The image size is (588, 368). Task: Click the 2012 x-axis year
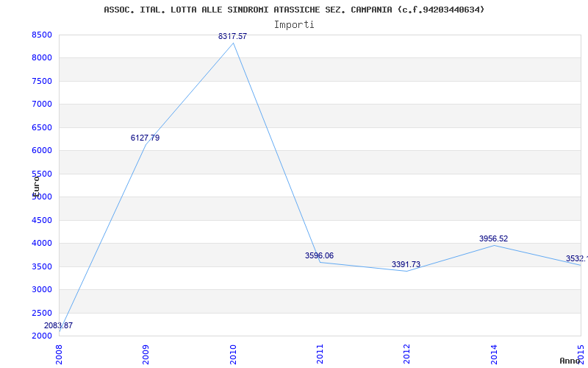point(407,353)
